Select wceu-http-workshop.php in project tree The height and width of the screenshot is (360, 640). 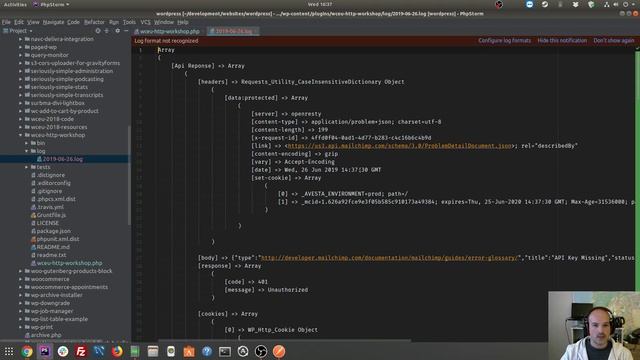coord(69,263)
